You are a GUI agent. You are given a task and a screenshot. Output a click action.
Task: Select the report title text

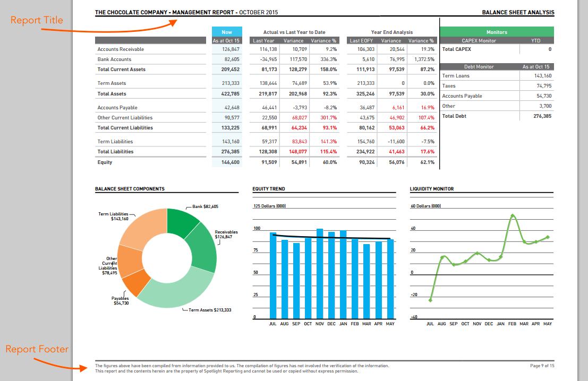[x=186, y=12]
